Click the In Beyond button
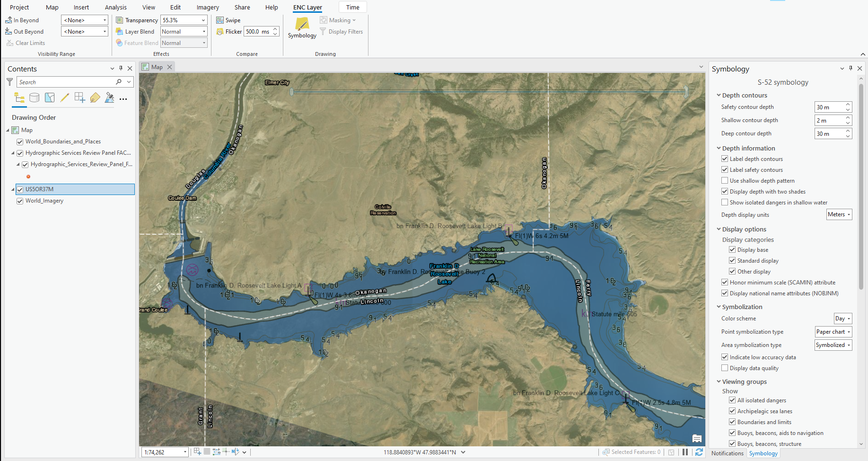Viewport: 868px width, 461px height. (22, 20)
